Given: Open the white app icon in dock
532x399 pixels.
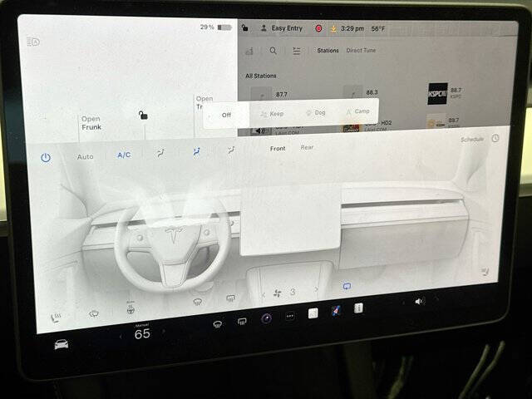Looking at the screenshot, I should (x=313, y=313).
